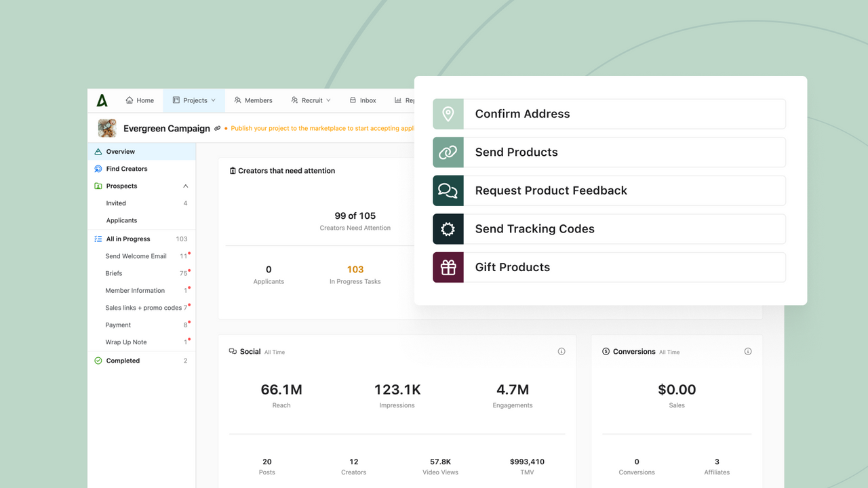
Task: Open the Projects dropdown in the top navigation
Action: [x=194, y=100]
